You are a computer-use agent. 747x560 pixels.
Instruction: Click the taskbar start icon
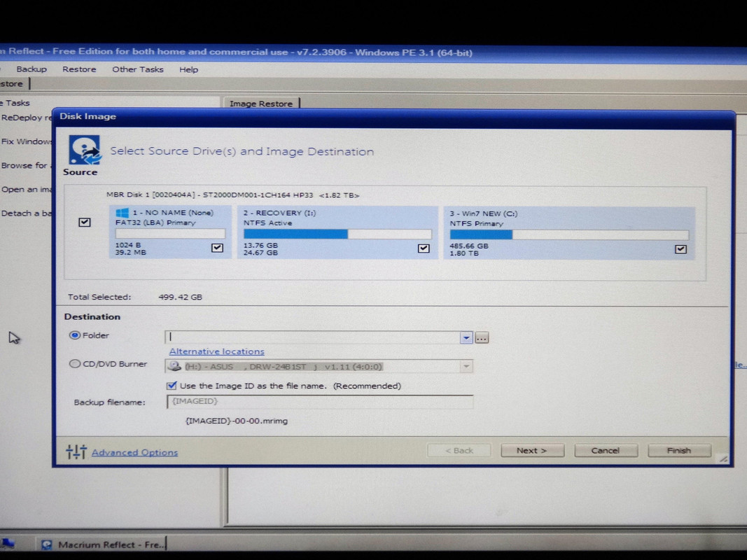(x=7, y=544)
